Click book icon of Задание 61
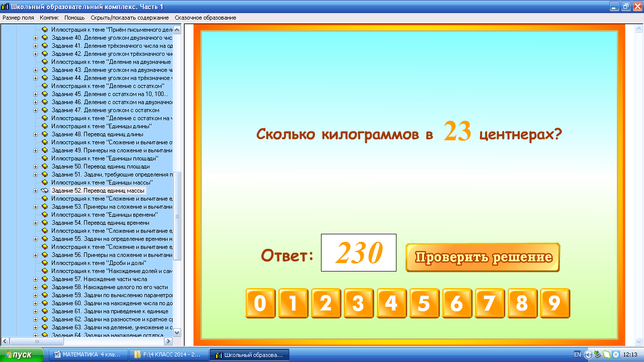This screenshot has height=362, width=644. pos(44,311)
